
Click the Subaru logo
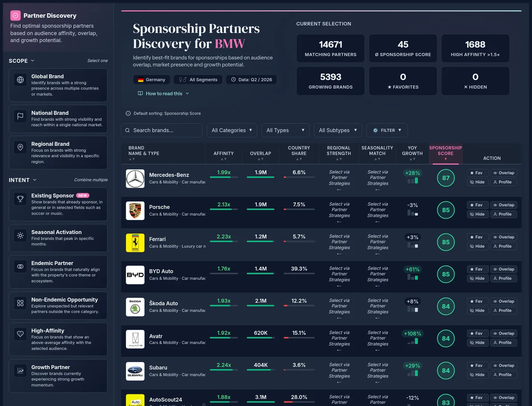(x=135, y=371)
